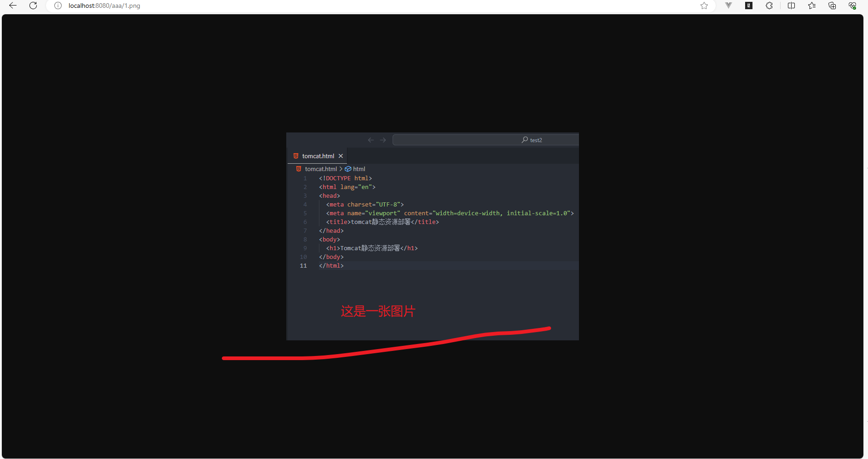Open the black square extension icon
Viewport: 868px width, 459px height.
[749, 6]
